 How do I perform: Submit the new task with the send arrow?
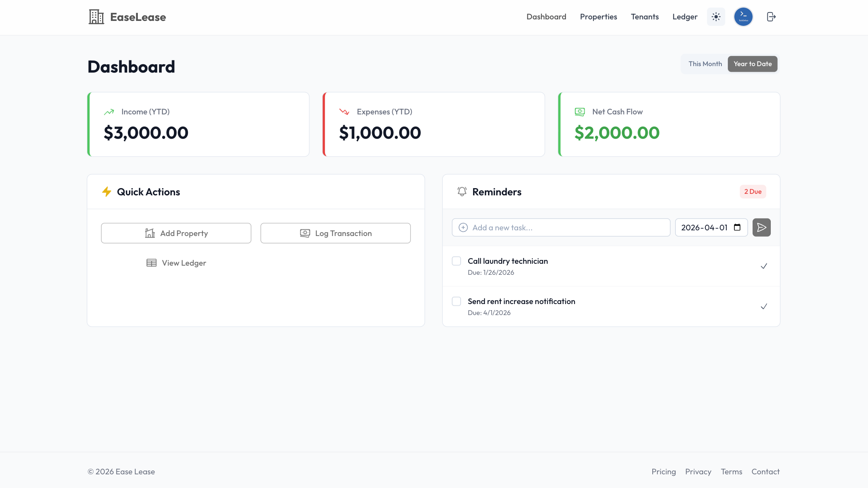click(x=761, y=227)
